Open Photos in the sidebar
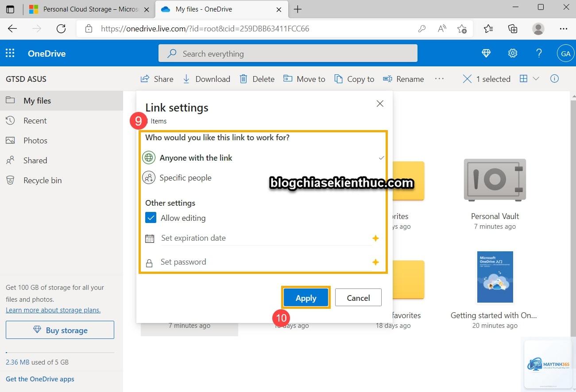Viewport: 576px width, 392px height. tap(62, 140)
